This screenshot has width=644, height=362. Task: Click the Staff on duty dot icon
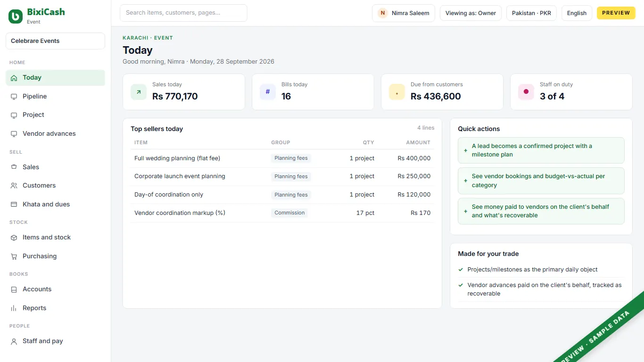[x=526, y=92]
